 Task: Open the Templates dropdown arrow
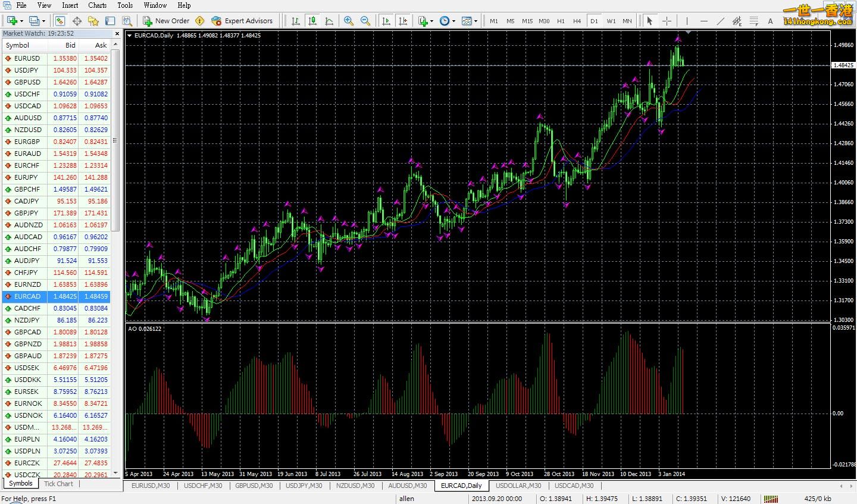[476, 21]
